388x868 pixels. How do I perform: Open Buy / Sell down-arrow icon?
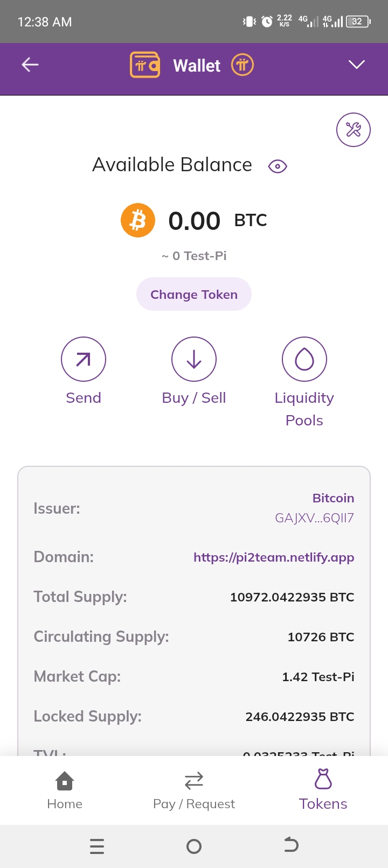[194, 359]
